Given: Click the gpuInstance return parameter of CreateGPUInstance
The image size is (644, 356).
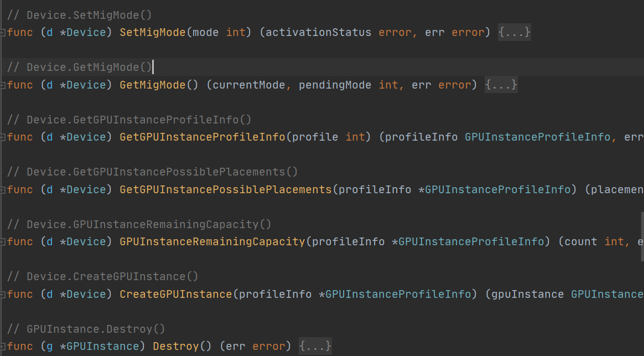Looking at the screenshot, I should [528, 295].
